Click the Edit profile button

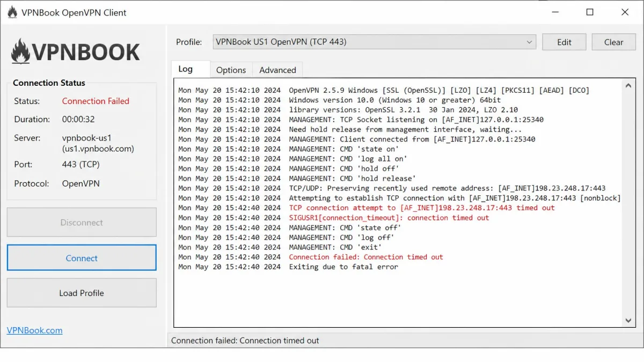564,42
